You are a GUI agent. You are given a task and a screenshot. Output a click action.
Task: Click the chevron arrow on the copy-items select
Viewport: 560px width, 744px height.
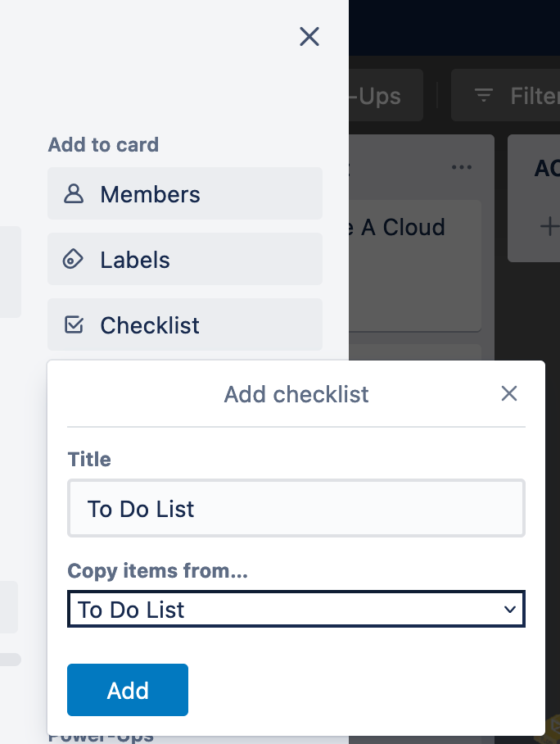coord(510,610)
